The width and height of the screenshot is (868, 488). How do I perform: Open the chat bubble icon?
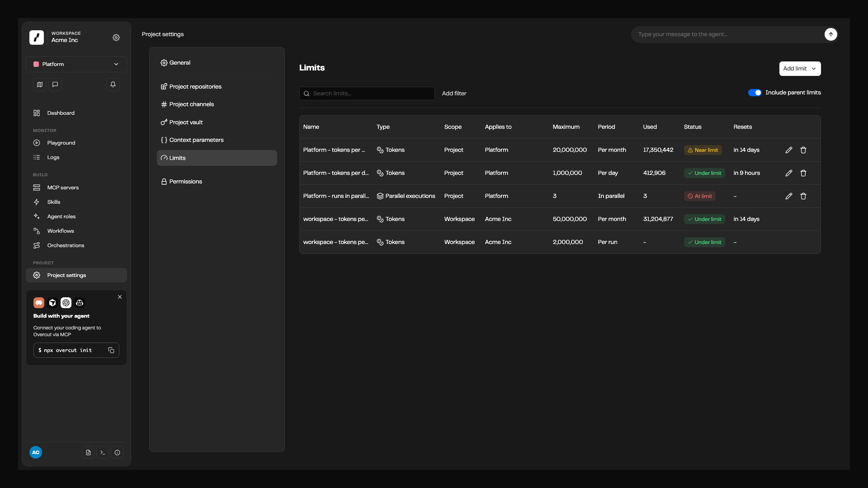pyautogui.click(x=55, y=84)
